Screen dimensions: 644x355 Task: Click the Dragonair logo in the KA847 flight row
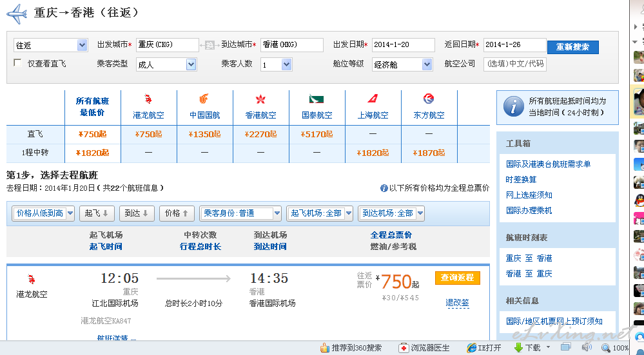31,280
